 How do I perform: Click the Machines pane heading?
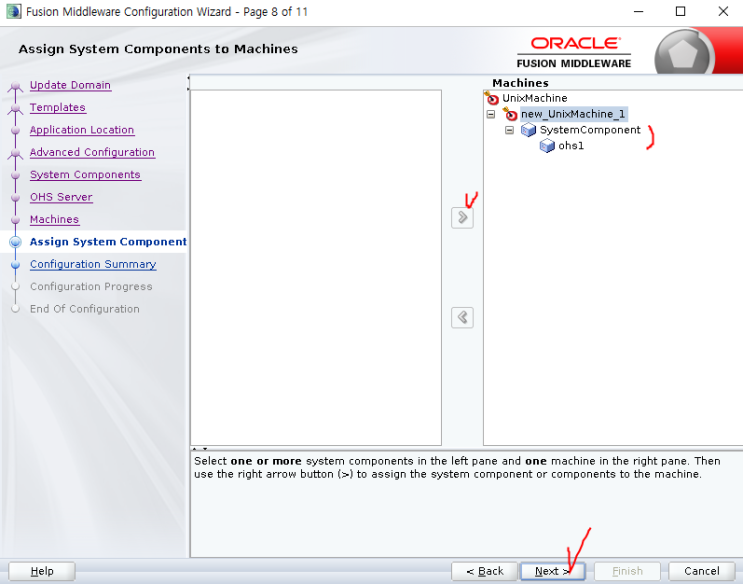[x=520, y=83]
